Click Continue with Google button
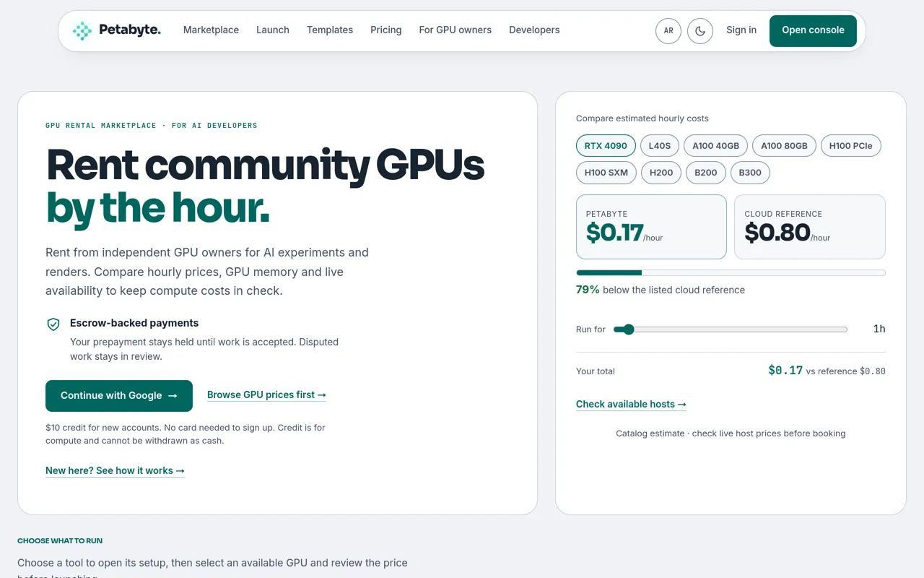Screen dimensions: 924x578 (119, 396)
